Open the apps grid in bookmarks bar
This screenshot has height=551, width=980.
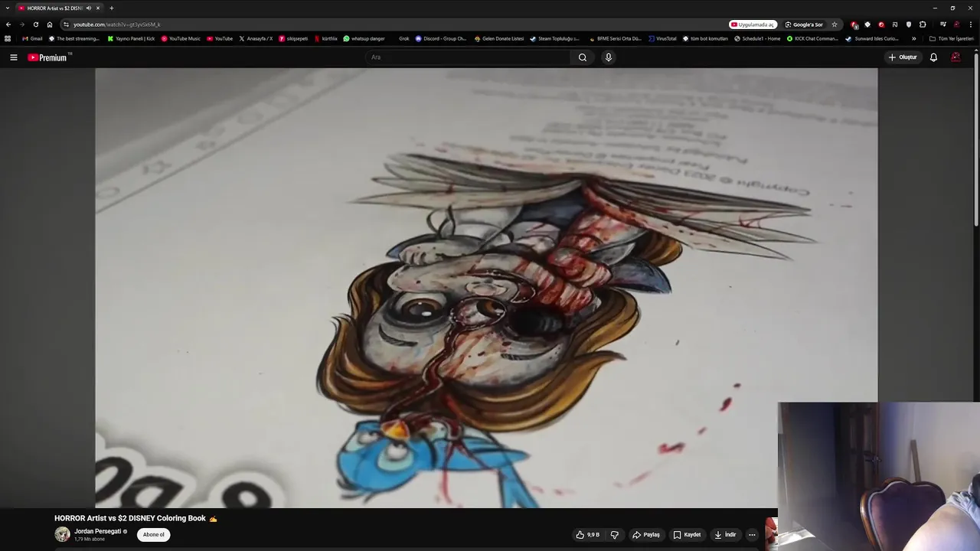[x=8, y=38]
